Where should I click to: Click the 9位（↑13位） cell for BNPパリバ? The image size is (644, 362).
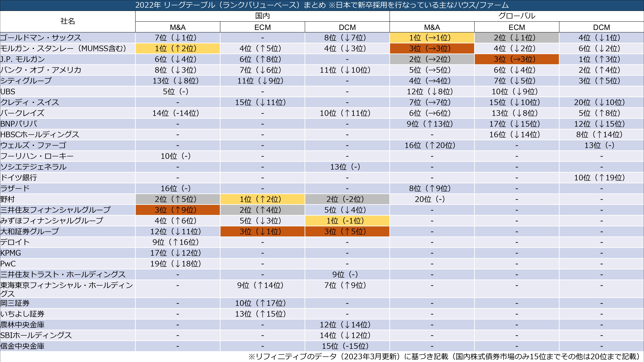click(x=432, y=124)
